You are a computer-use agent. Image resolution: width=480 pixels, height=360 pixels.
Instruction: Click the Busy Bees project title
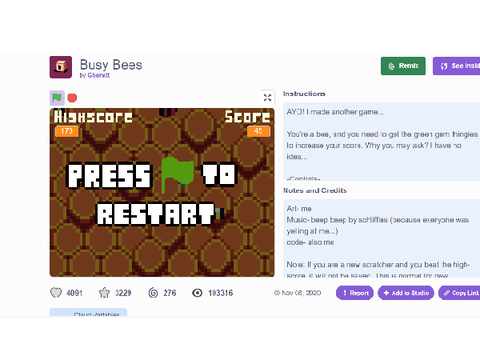[111, 65]
